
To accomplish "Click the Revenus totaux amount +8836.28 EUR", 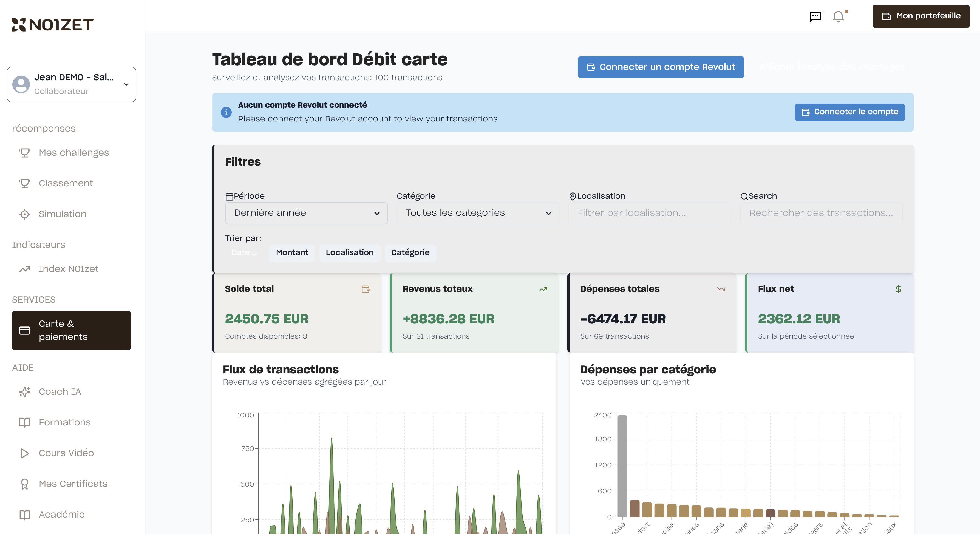I will point(449,319).
